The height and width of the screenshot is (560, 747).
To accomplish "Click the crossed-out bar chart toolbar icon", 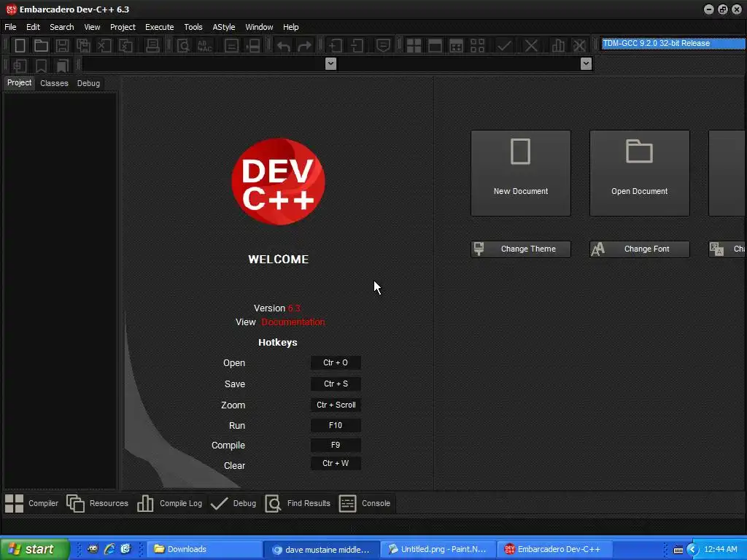I will (x=579, y=46).
